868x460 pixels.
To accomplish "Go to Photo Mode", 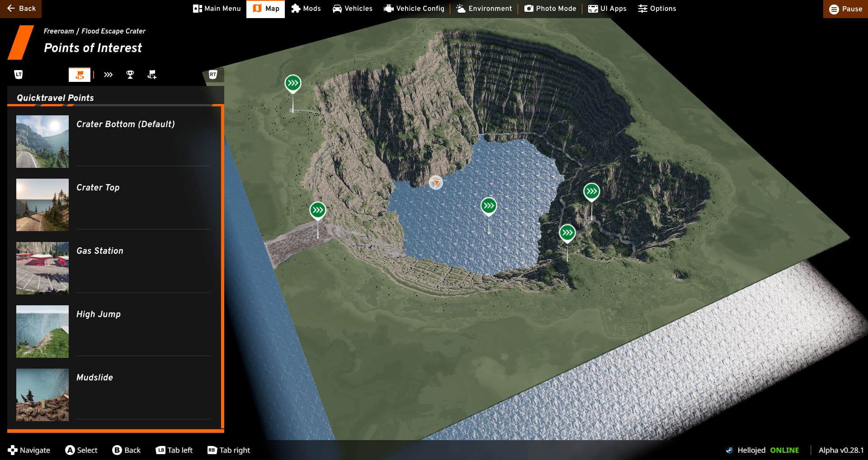I will [x=550, y=9].
